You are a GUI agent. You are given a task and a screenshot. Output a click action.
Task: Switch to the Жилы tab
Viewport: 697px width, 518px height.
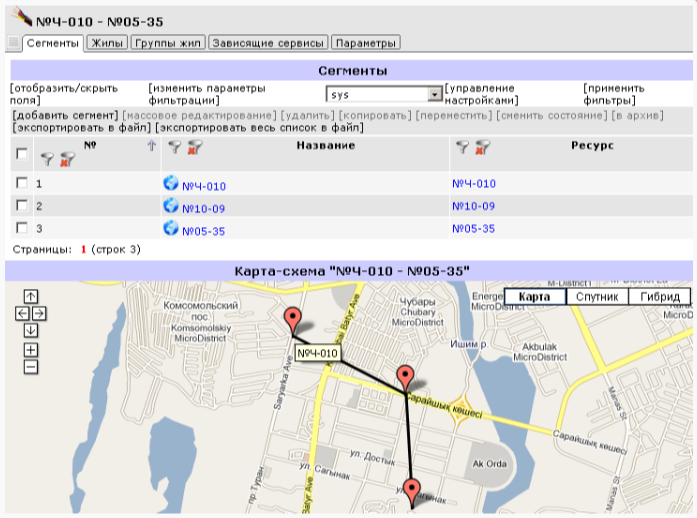pos(107,43)
